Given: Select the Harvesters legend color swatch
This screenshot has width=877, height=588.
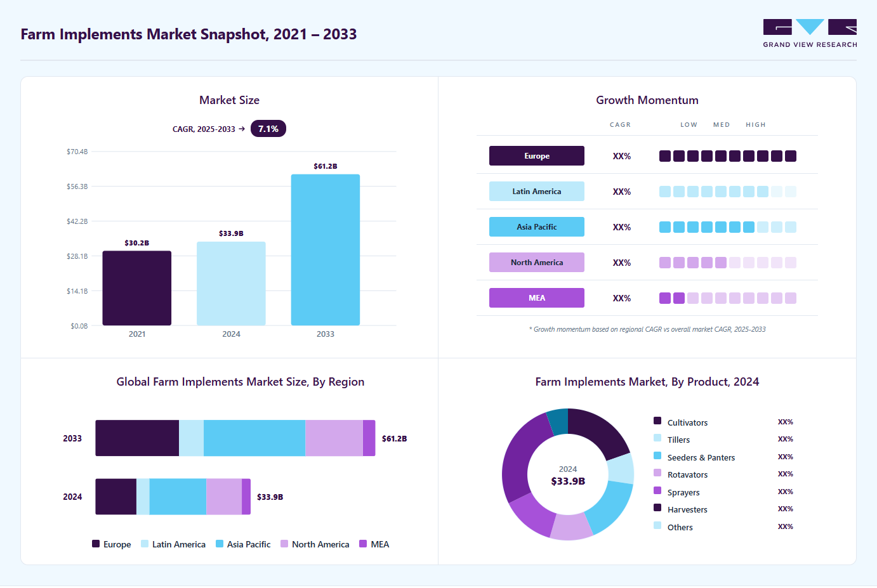Looking at the screenshot, I should (657, 507).
